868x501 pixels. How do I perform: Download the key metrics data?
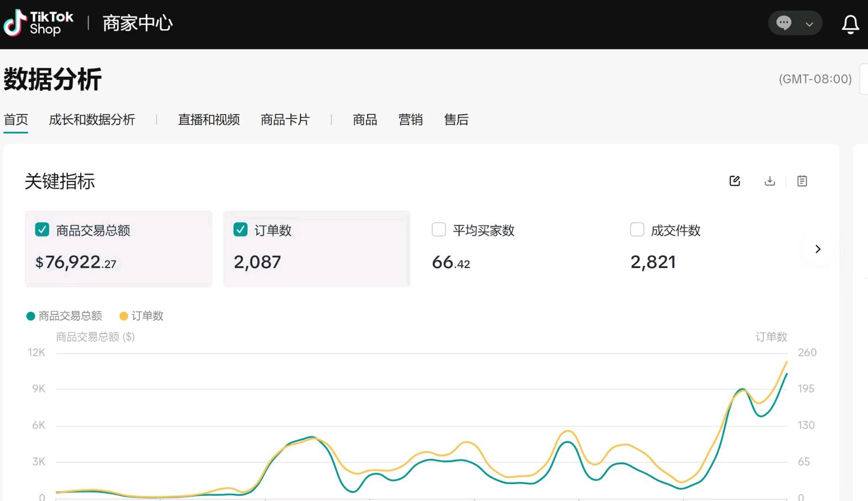(x=769, y=181)
